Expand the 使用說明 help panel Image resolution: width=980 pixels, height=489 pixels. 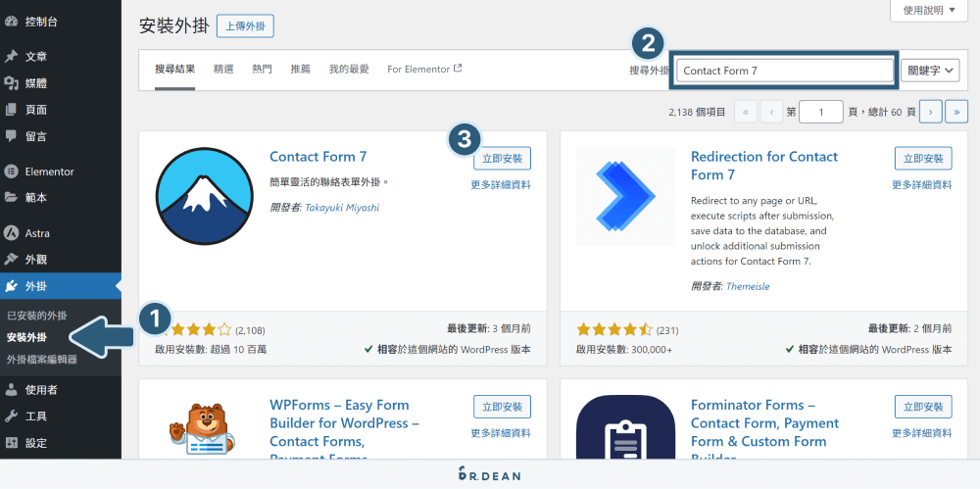coord(929,10)
